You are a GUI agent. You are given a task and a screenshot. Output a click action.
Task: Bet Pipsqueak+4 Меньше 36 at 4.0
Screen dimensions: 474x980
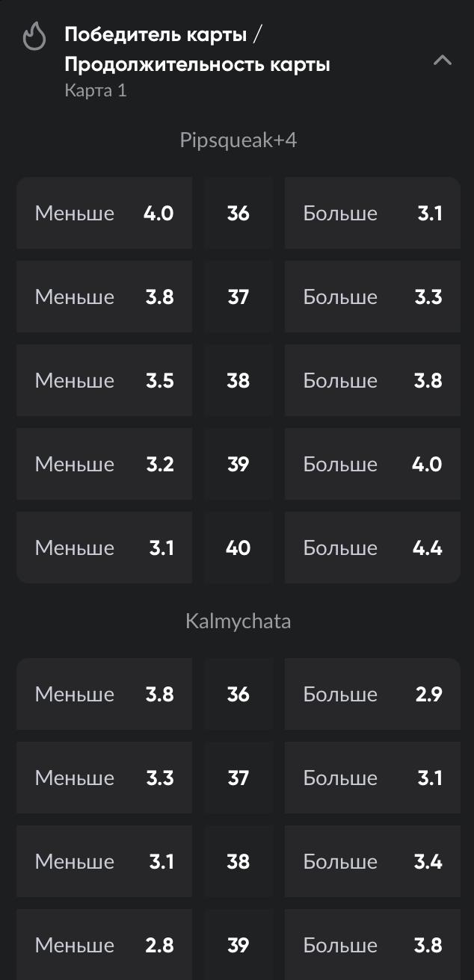pos(104,214)
